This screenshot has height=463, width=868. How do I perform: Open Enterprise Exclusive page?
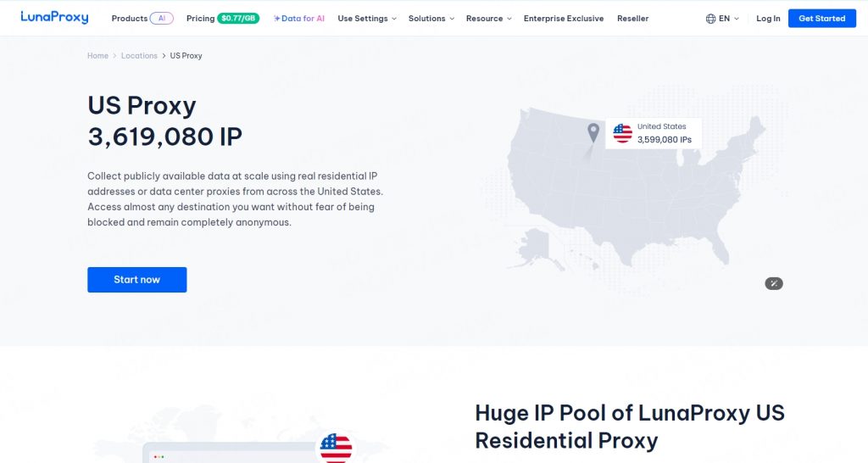coord(564,19)
